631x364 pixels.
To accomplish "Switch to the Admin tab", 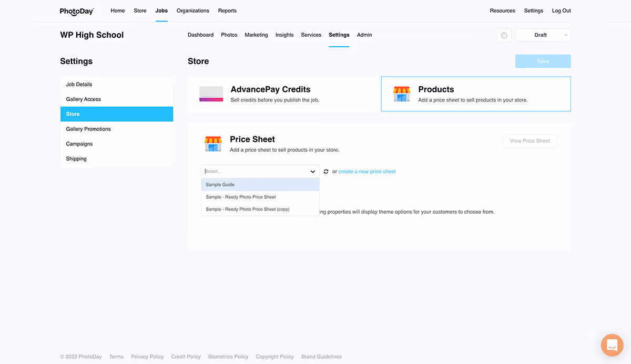I will click(364, 35).
